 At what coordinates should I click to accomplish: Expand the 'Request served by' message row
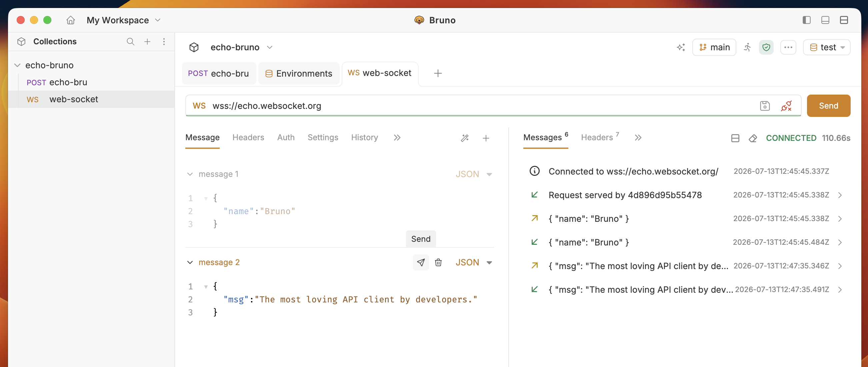[x=840, y=195]
